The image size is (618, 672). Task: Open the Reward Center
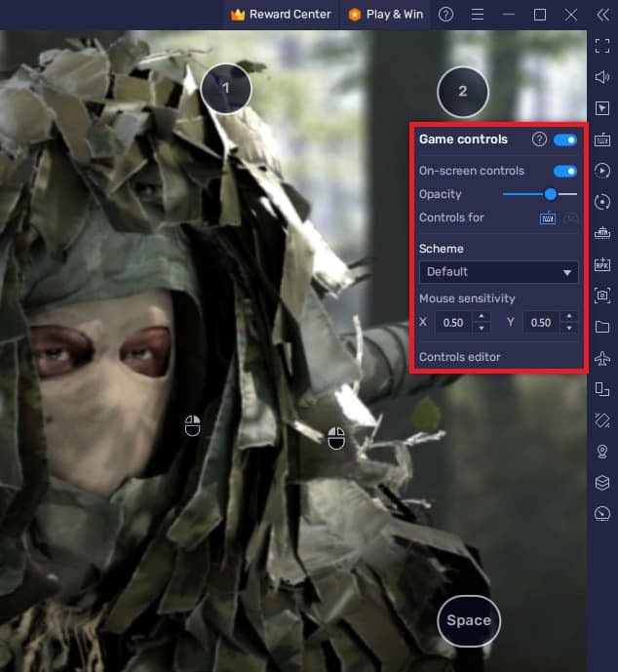click(281, 15)
